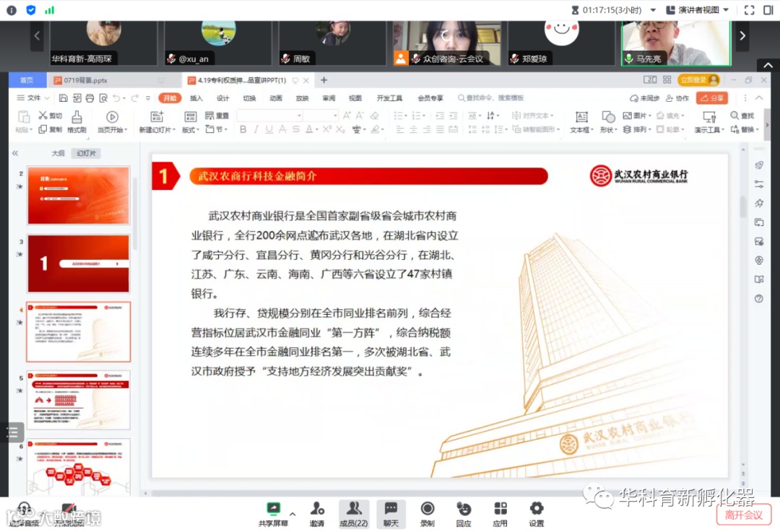Click the orange Share button
Viewport: 780px width, 532px height.
712,98
